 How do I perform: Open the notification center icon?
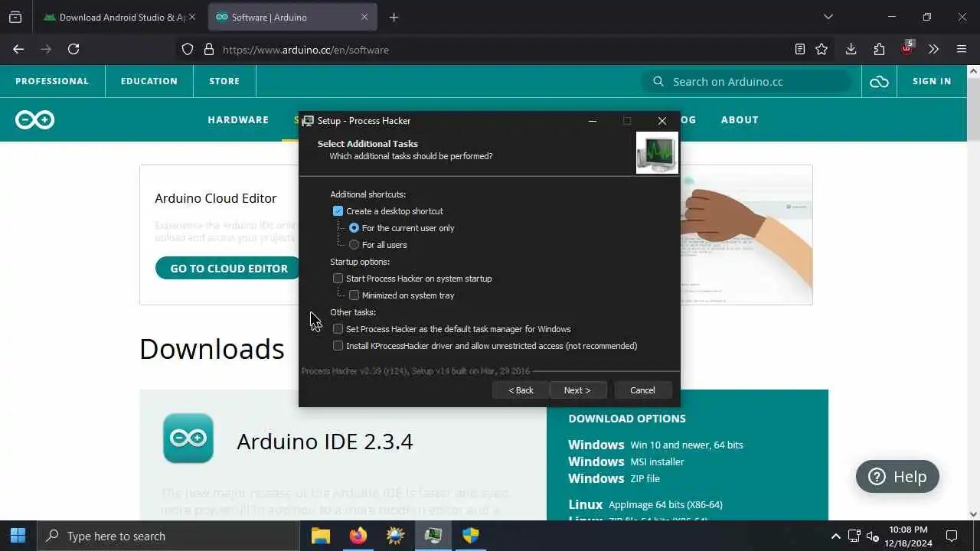point(952,536)
